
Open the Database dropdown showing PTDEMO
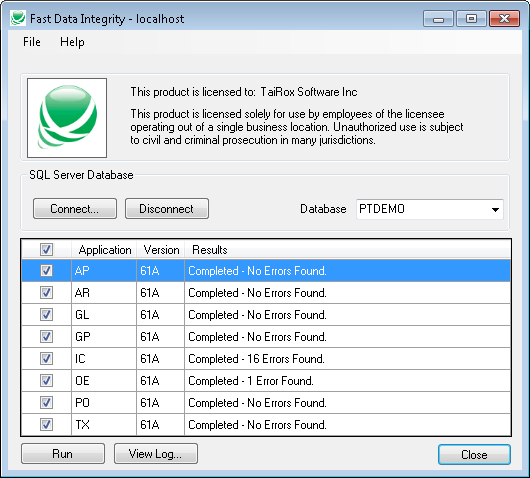coord(430,209)
